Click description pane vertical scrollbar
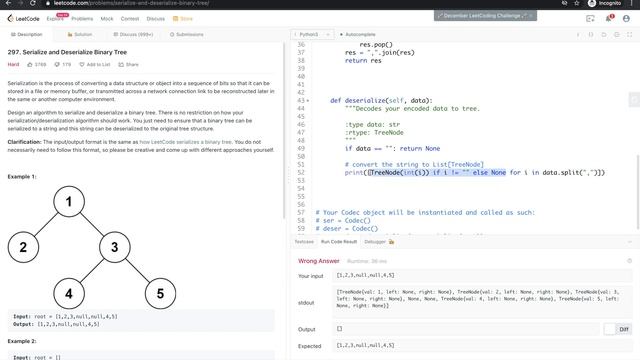The image size is (640, 360). click(284, 131)
